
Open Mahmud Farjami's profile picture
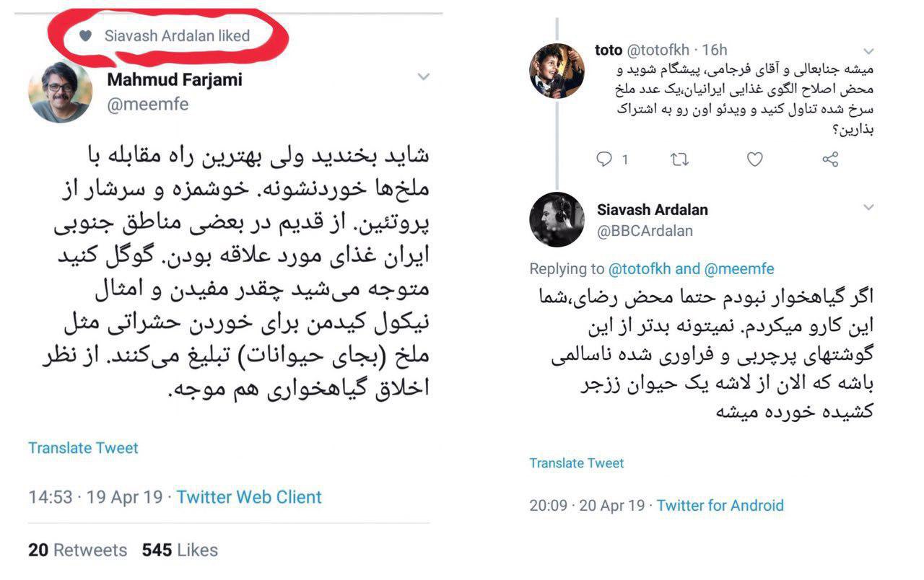tap(61, 92)
